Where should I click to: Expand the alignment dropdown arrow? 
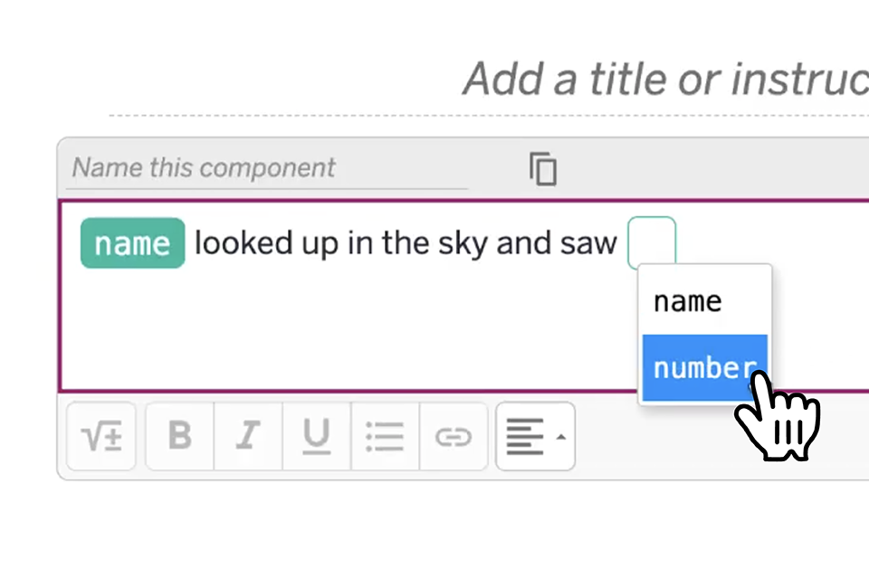pyautogui.click(x=561, y=437)
